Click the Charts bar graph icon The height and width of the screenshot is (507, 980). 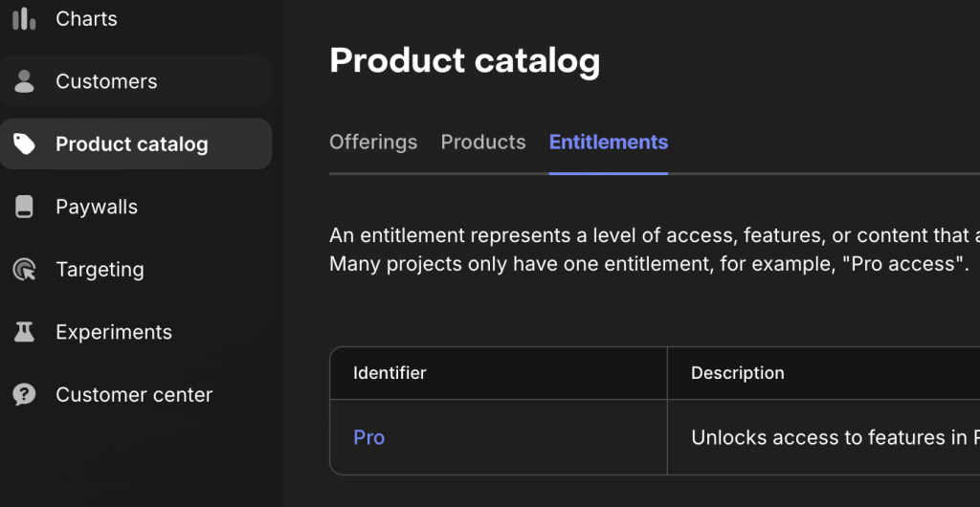[x=24, y=19]
